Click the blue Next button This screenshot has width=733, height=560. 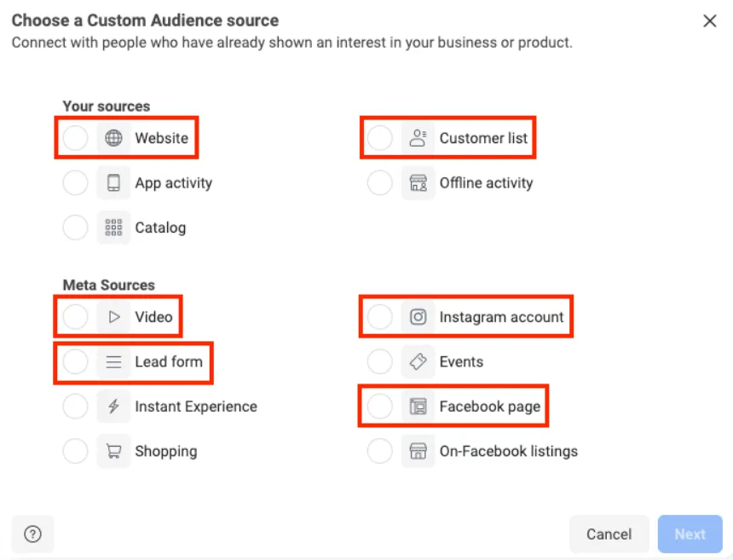[690, 534]
